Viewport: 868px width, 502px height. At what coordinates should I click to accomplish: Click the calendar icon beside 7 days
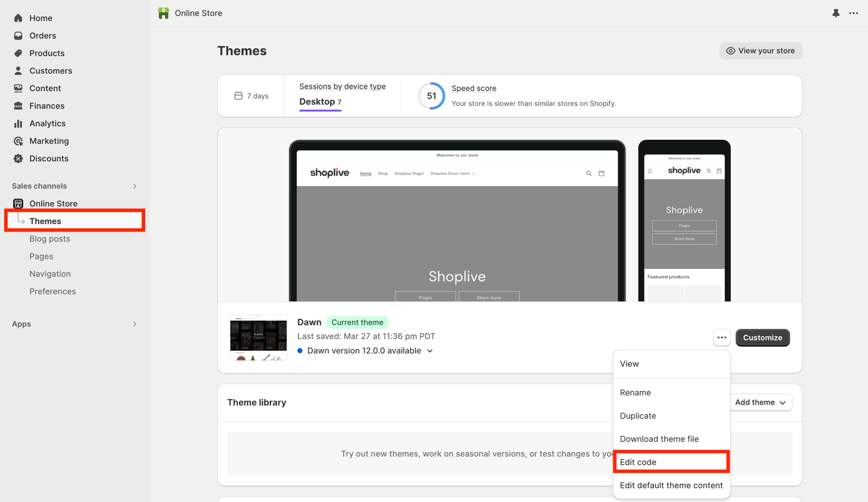[238, 96]
